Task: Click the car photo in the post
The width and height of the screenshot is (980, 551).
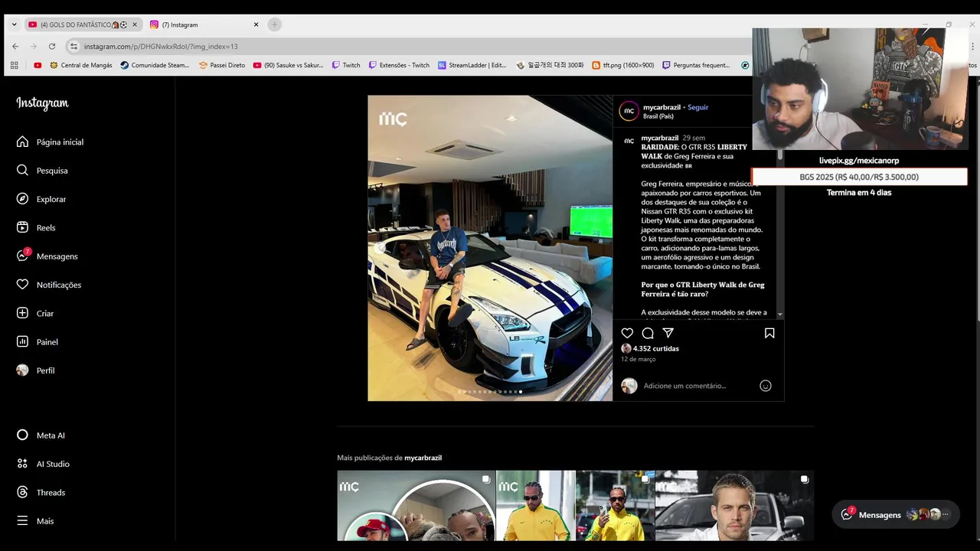Action: point(490,248)
